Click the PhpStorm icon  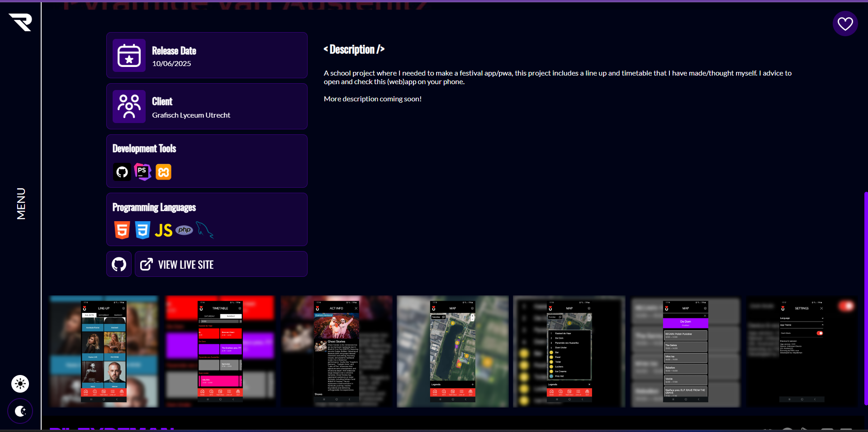pos(142,172)
